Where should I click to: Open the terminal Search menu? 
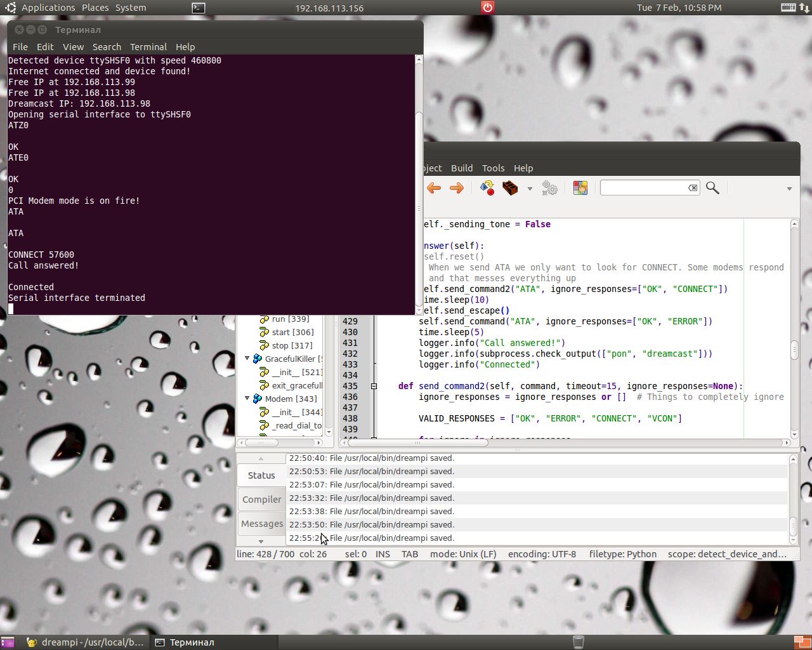[x=107, y=47]
